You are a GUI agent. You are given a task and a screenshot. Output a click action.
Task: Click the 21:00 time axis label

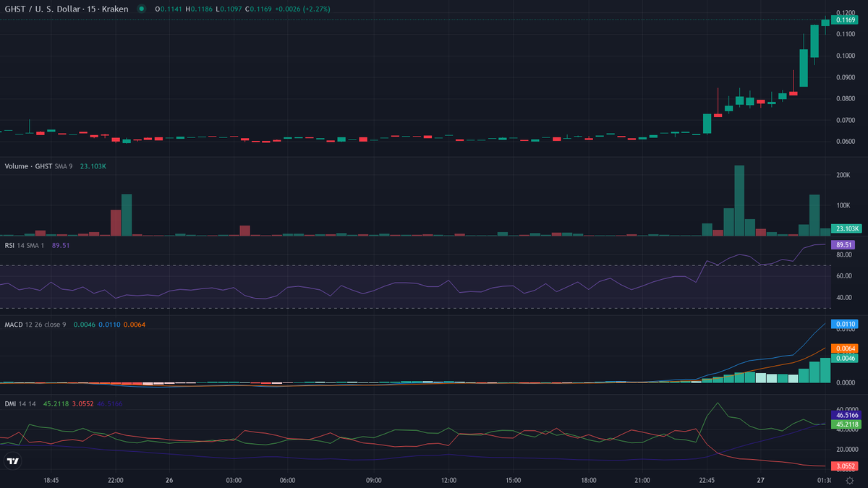tap(642, 479)
